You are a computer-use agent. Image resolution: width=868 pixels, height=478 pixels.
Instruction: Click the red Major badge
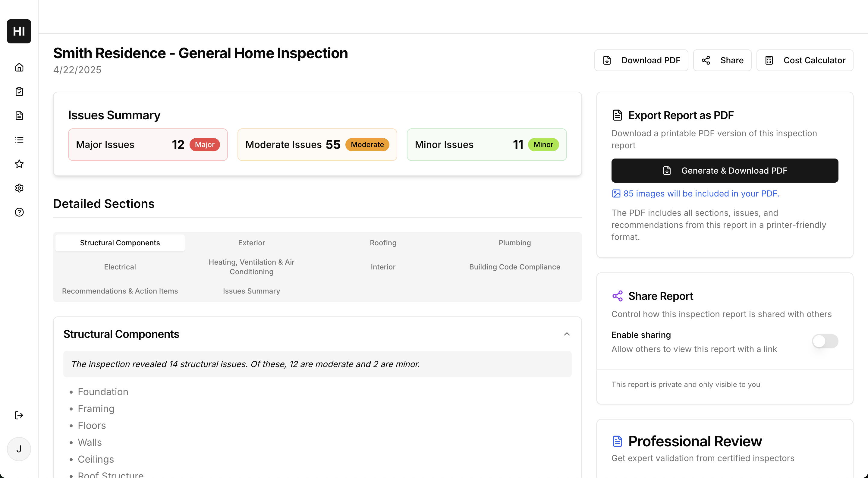click(204, 144)
